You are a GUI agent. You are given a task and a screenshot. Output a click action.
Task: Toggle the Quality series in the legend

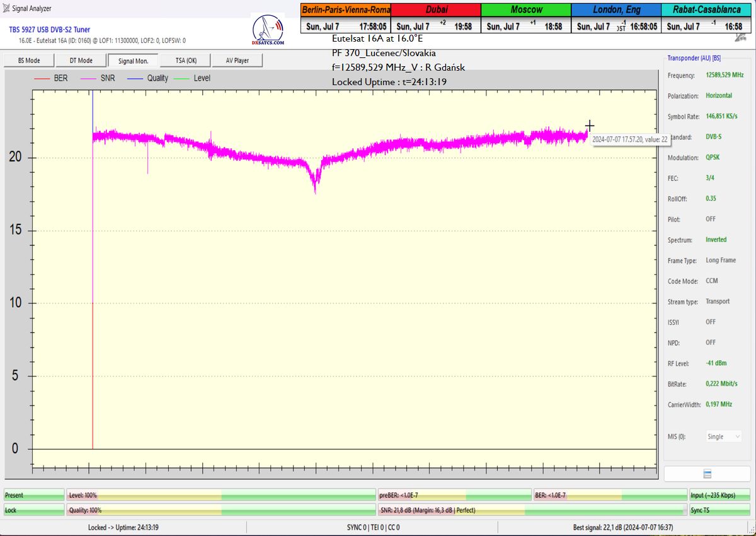pos(148,78)
